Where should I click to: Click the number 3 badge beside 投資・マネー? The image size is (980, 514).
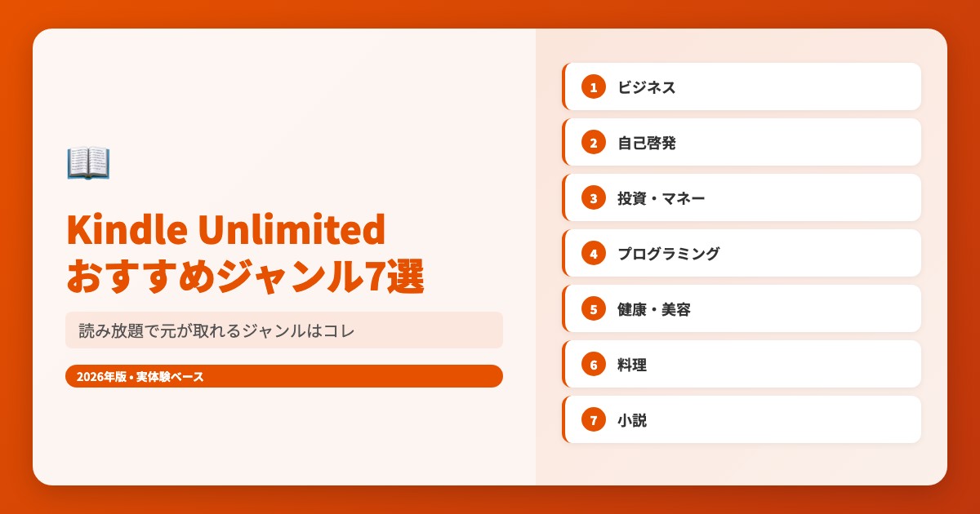point(594,197)
